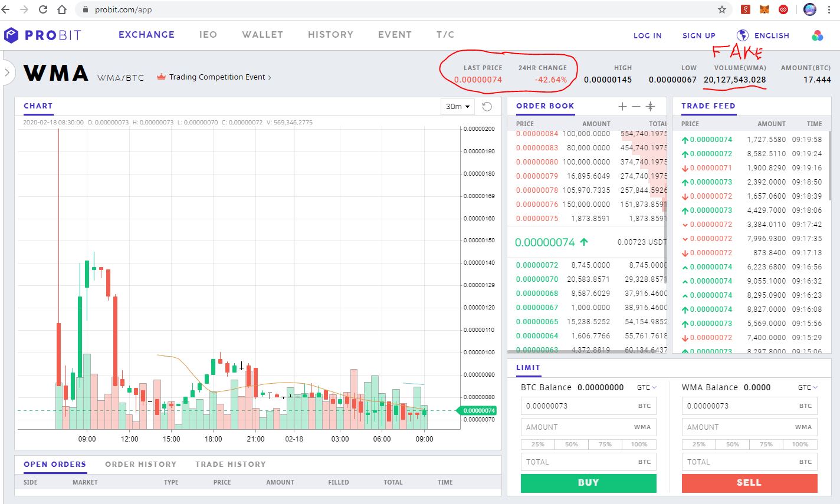Screen dimensions: 840x504
Task: Click sell price input field
Action: coord(750,406)
